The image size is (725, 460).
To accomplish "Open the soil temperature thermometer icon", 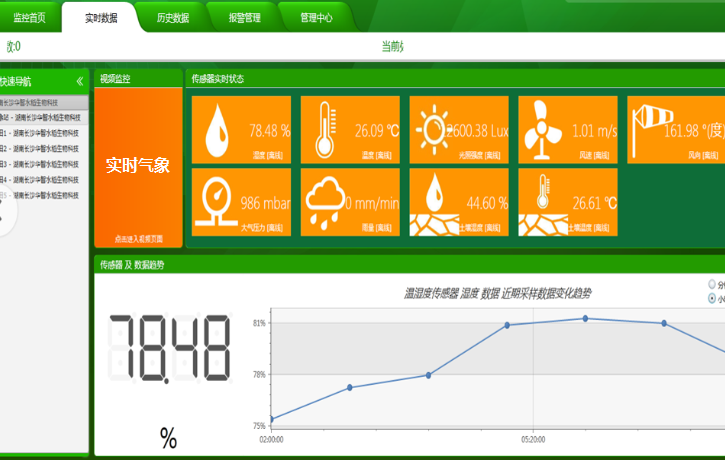I will tap(542, 201).
